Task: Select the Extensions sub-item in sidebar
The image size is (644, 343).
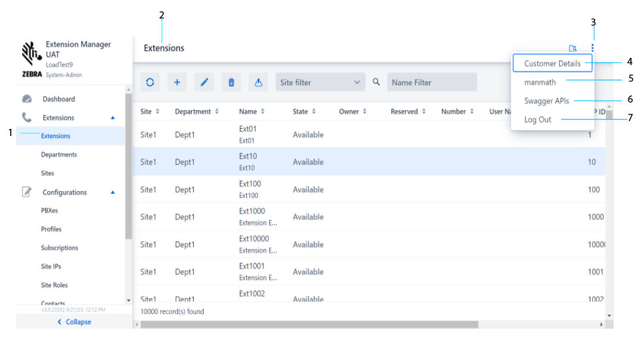Action: click(55, 136)
